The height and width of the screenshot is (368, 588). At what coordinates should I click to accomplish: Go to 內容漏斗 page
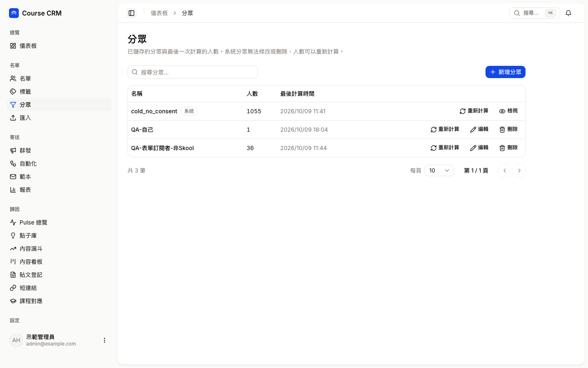click(x=59, y=249)
